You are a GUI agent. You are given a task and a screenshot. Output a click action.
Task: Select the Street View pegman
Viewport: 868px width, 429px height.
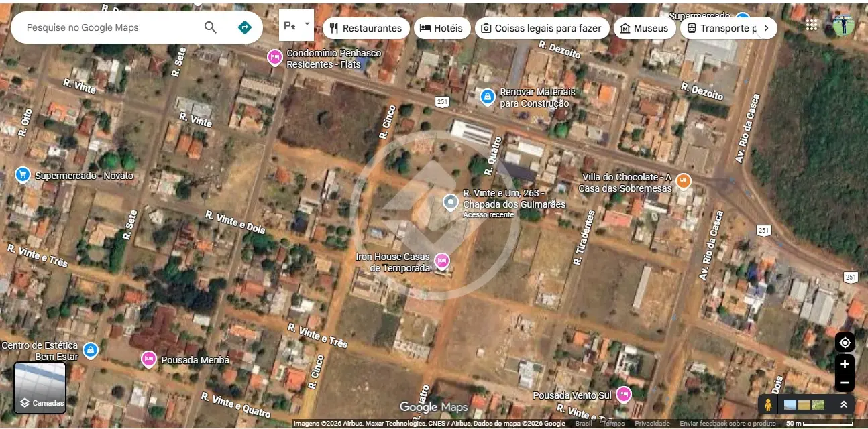tap(768, 405)
